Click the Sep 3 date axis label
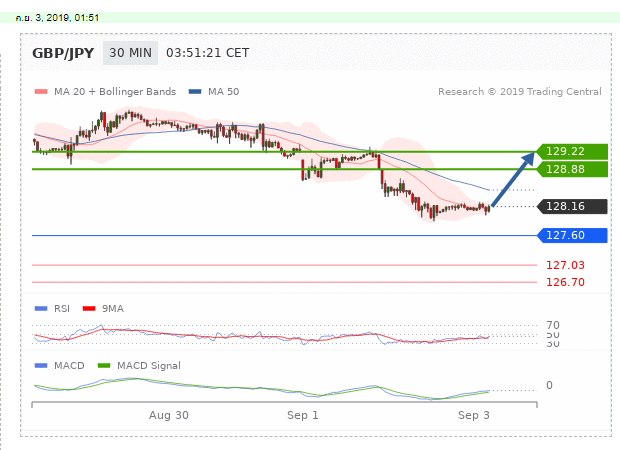The width and height of the screenshot is (620, 450). pyautogui.click(x=474, y=415)
